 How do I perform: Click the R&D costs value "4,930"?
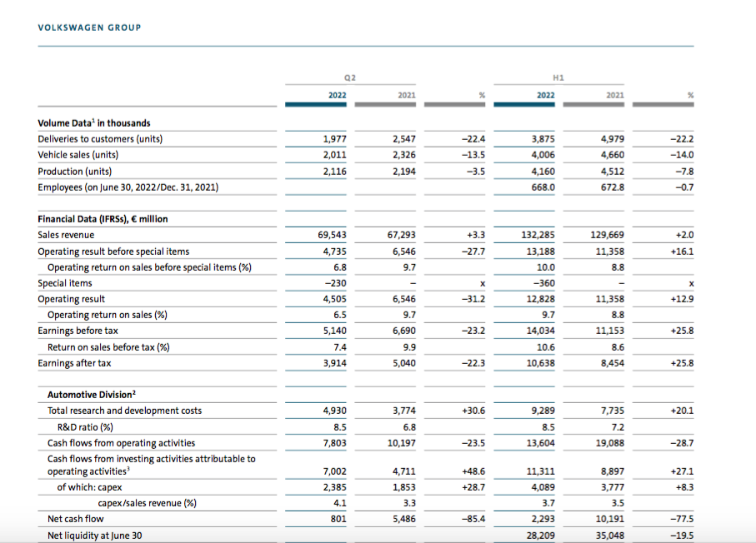click(x=334, y=411)
